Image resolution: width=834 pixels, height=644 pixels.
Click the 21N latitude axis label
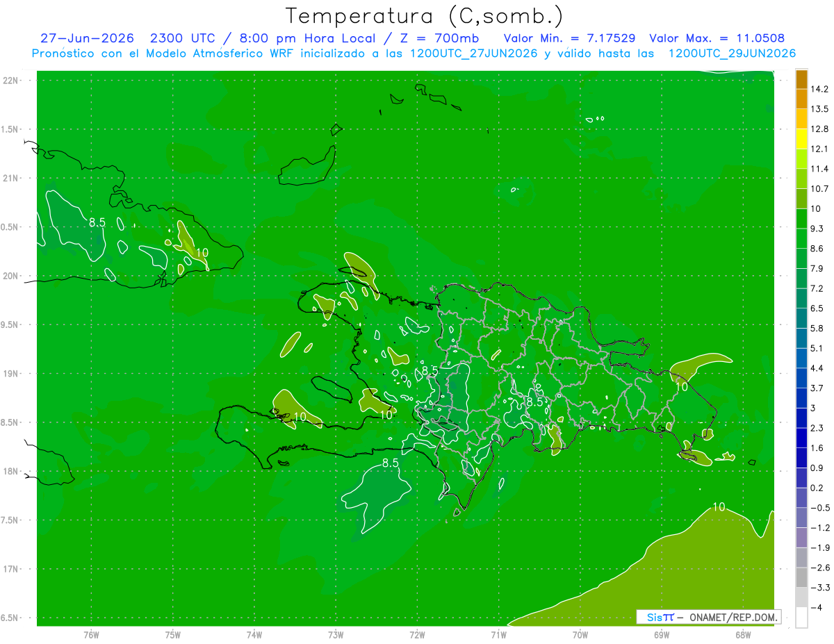10,178
